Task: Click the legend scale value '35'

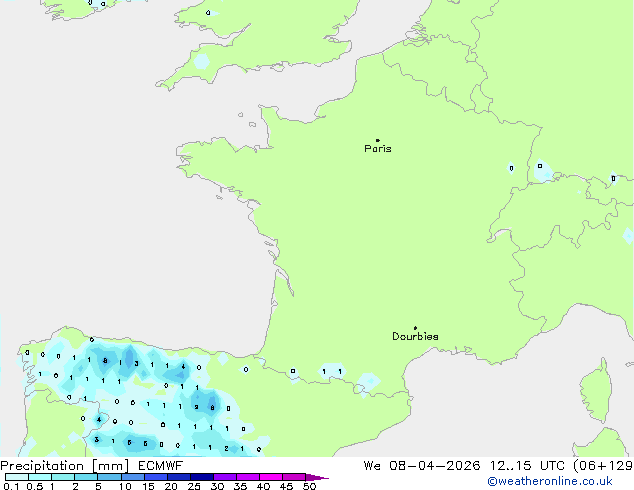Action: coord(240,486)
